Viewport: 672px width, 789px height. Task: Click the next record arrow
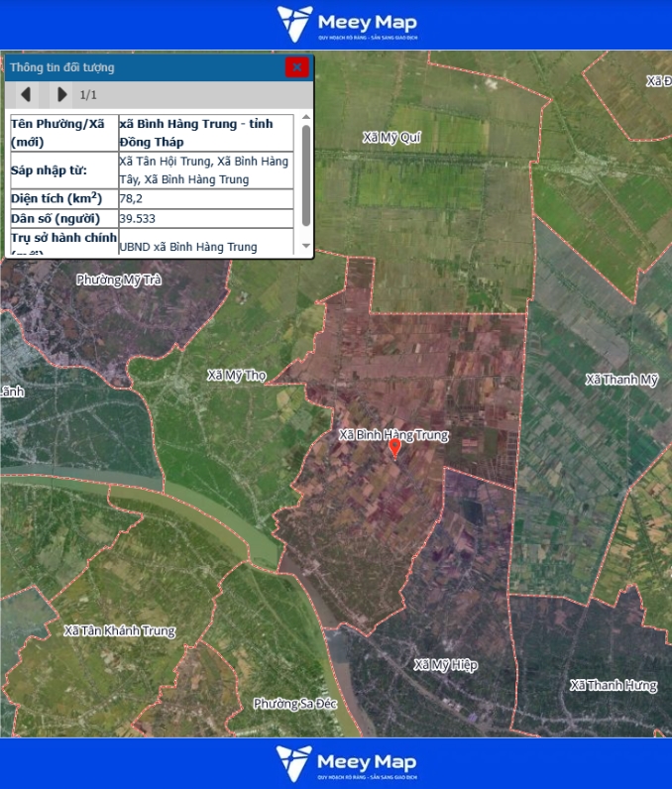(61, 94)
